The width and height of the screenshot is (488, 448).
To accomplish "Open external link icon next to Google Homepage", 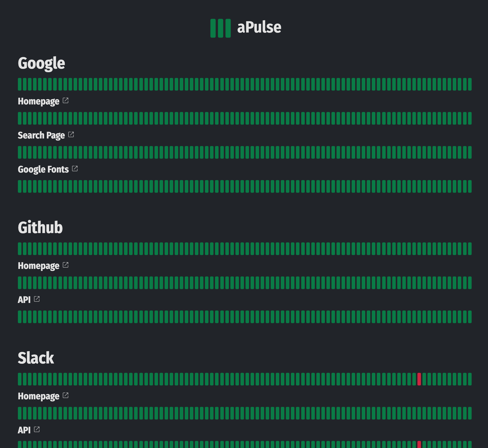I will (66, 100).
